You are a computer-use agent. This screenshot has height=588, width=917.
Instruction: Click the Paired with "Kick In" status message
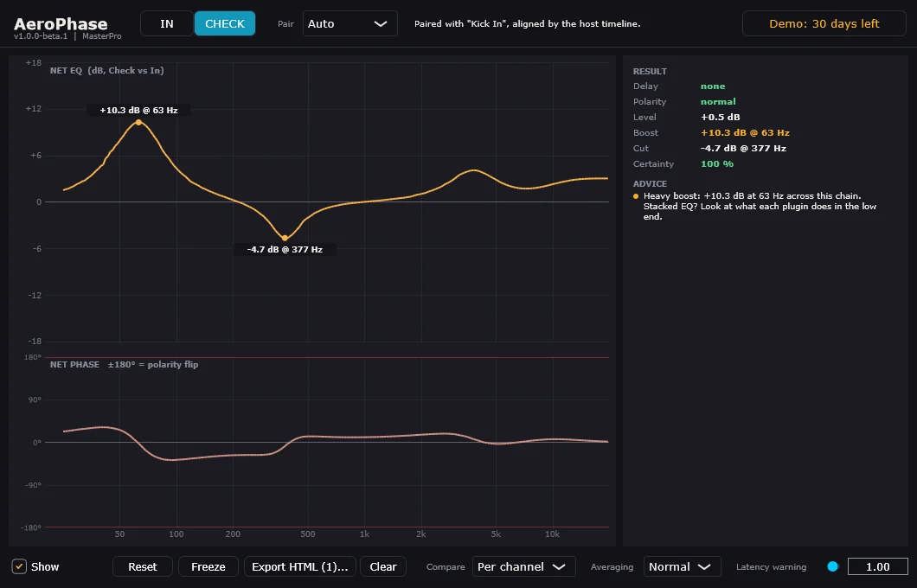[527, 24]
